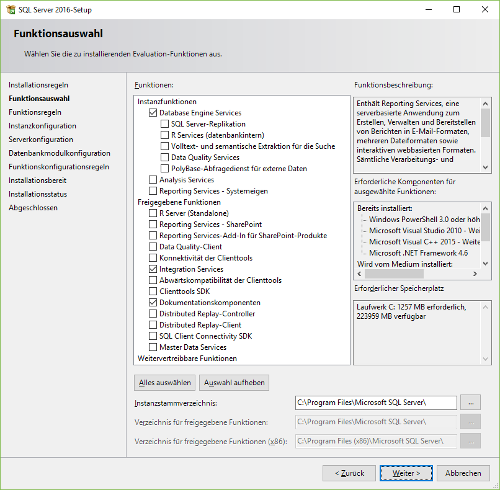Click Installationsbereit step label
500x490 pixels.
point(37,180)
